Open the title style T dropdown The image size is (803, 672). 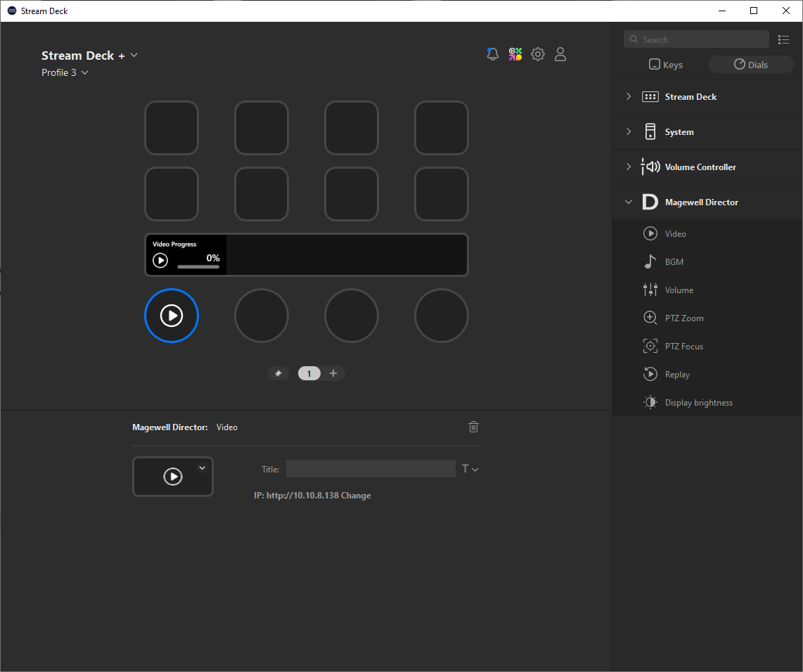click(x=470, y=469)
